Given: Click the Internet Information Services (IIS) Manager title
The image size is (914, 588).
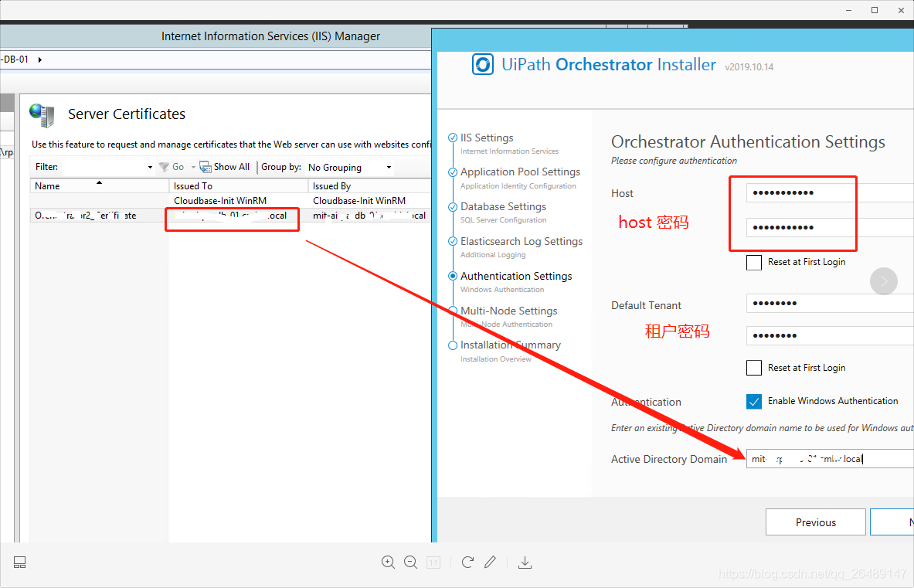Looking at the screenshot, I should point(270,36).
